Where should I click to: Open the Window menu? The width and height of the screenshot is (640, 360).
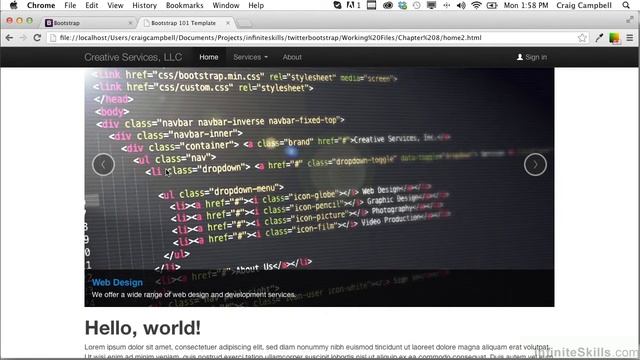226,5
